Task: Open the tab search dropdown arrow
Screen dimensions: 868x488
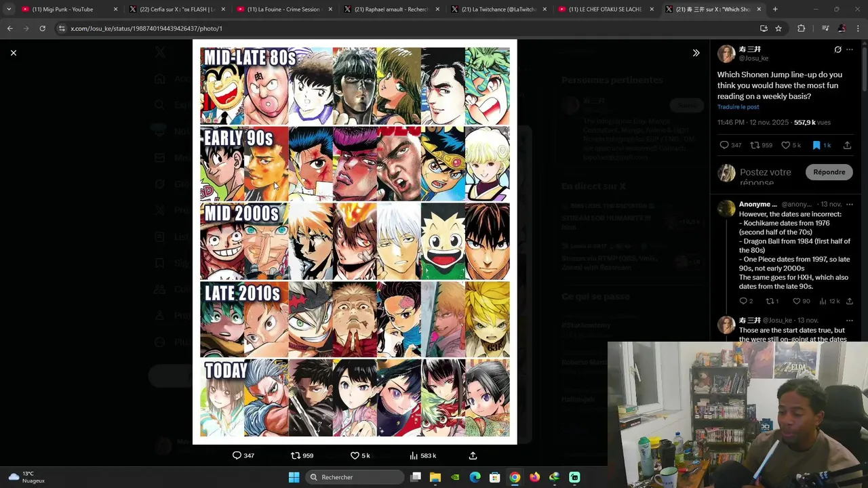Action: coord(8,9)
